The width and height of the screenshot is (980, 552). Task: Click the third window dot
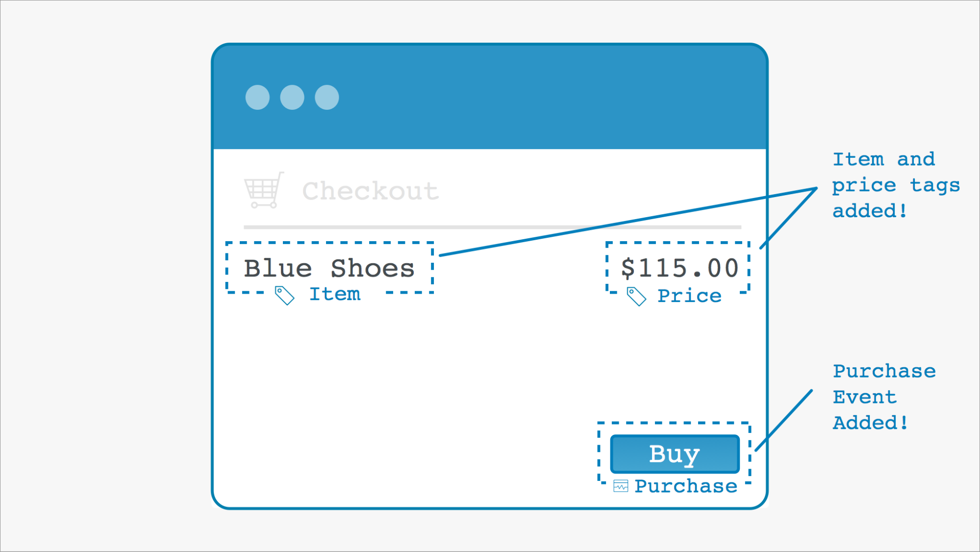coord(327,97)
